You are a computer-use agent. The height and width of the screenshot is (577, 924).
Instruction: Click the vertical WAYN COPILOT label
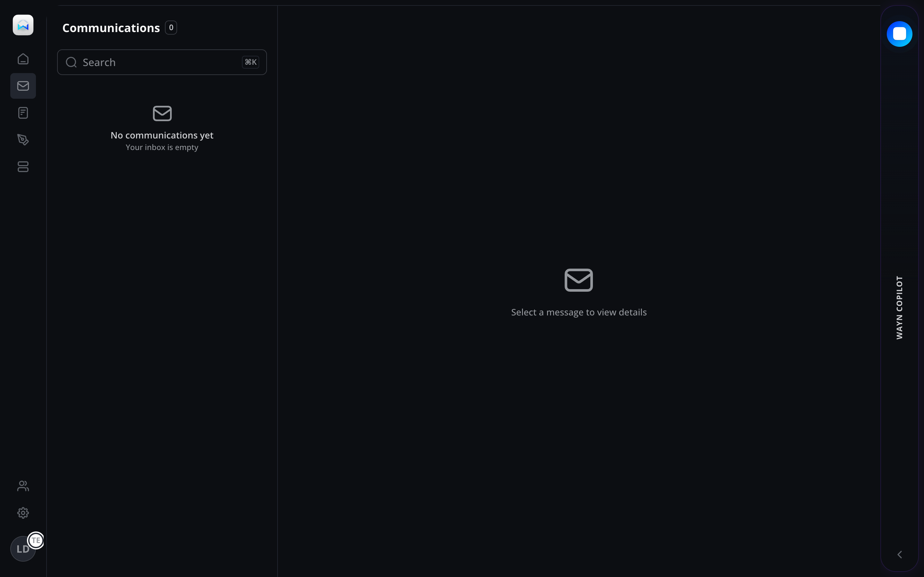pyautogui.click(x=899, y=308)
